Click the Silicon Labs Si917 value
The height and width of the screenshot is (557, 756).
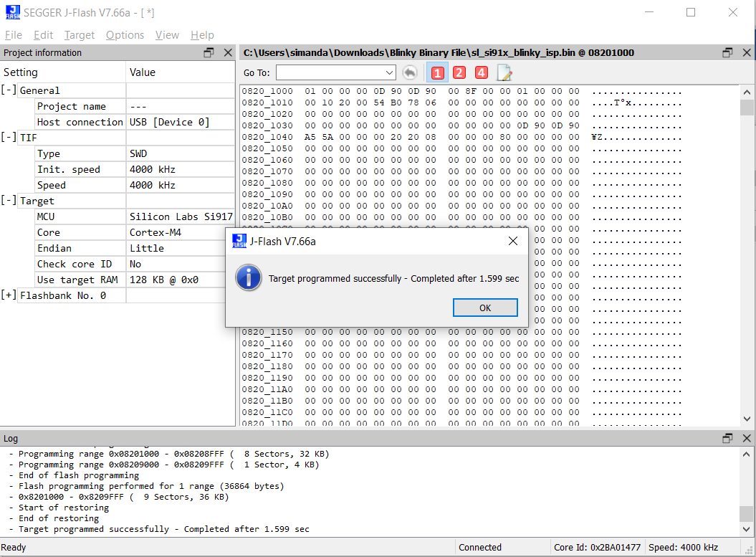[181, 216]
